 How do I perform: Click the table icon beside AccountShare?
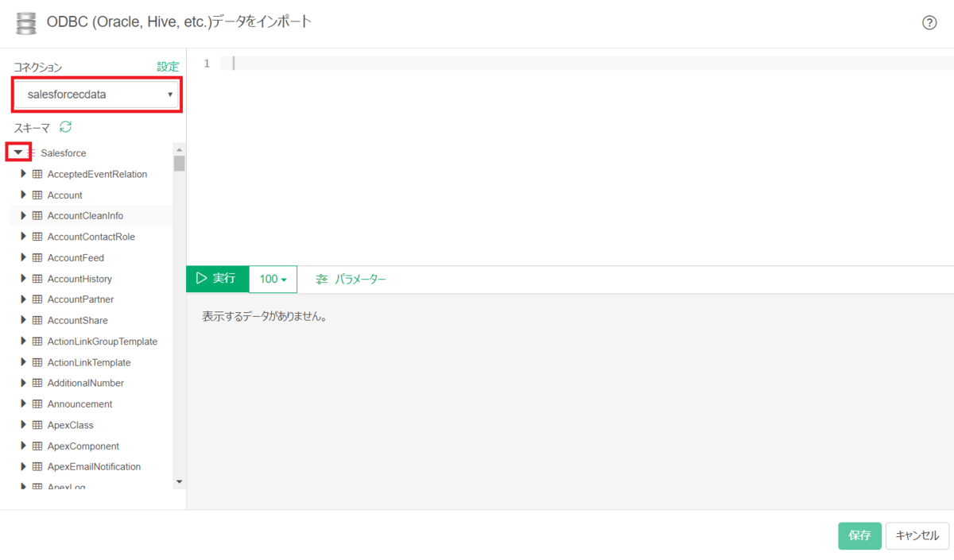[37, 320]
